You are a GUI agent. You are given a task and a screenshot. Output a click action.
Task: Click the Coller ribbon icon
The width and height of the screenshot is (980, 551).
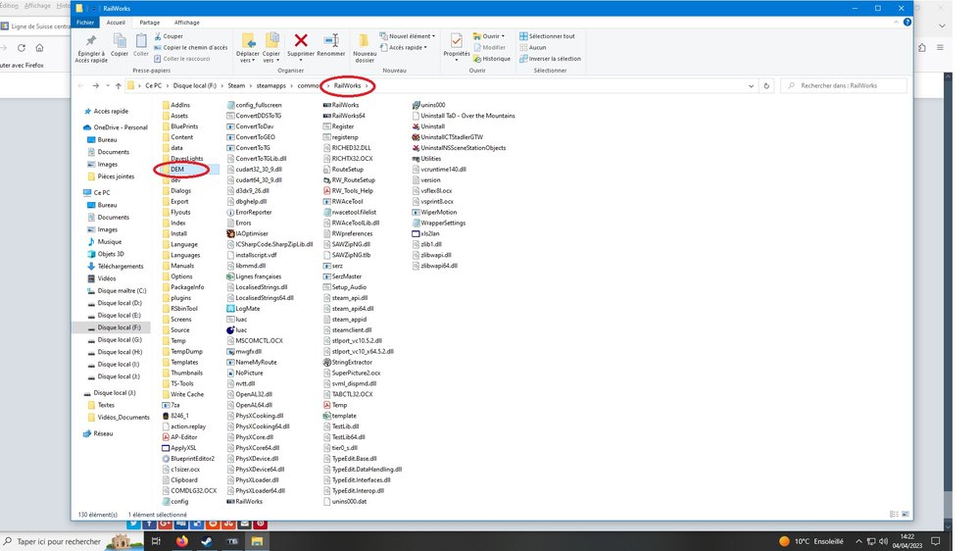tap(141, 41)
